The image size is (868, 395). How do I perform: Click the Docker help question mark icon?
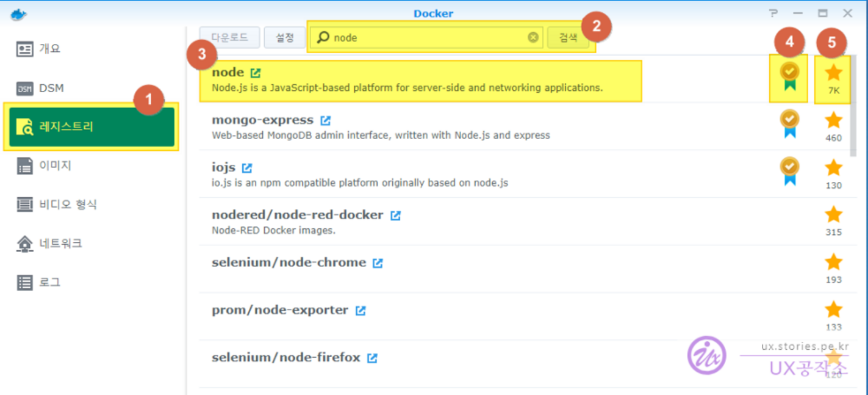(773, 13)
